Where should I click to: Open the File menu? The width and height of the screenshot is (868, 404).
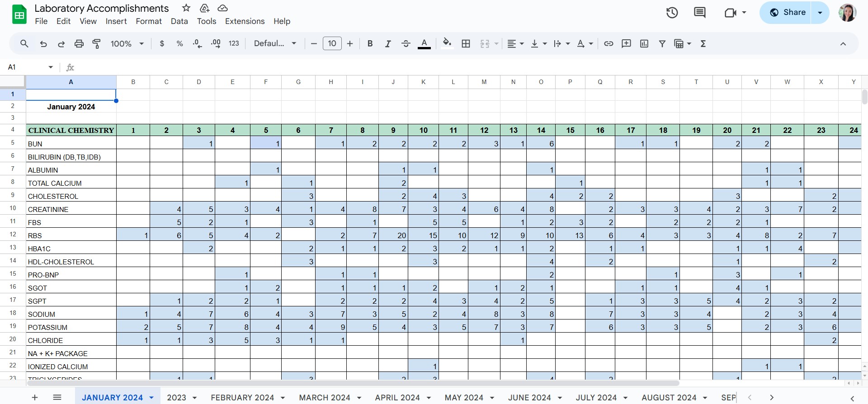pyautogui.click(x=41, y=21)
